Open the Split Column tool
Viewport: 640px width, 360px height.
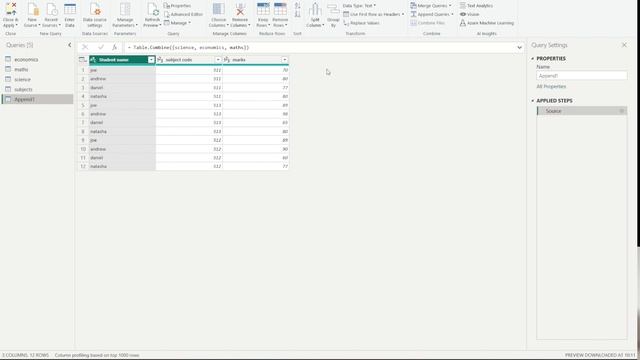[315, 14]
